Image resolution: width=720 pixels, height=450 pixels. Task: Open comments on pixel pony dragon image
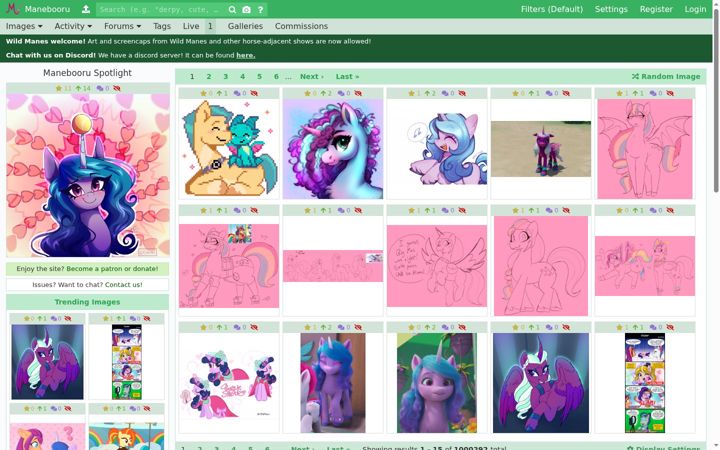point(237,93)
